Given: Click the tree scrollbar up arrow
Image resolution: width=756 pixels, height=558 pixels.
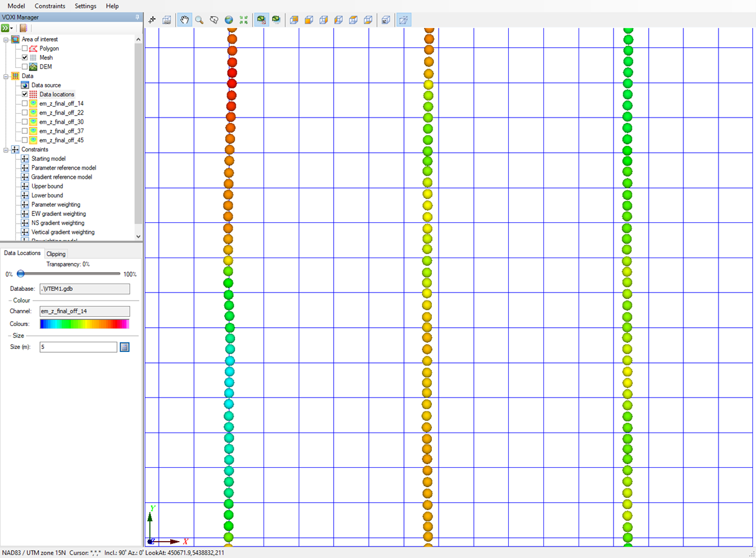Looking at the screenshot, I should (x=138, y=39).
